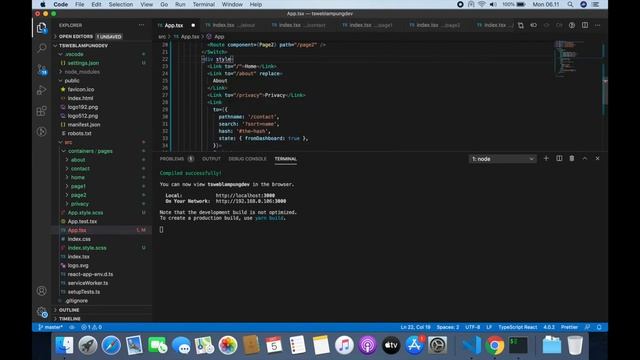This screenshot has height=360, width=640.
Task: Expand the Timeline section
Action: [x=69, y=319]
